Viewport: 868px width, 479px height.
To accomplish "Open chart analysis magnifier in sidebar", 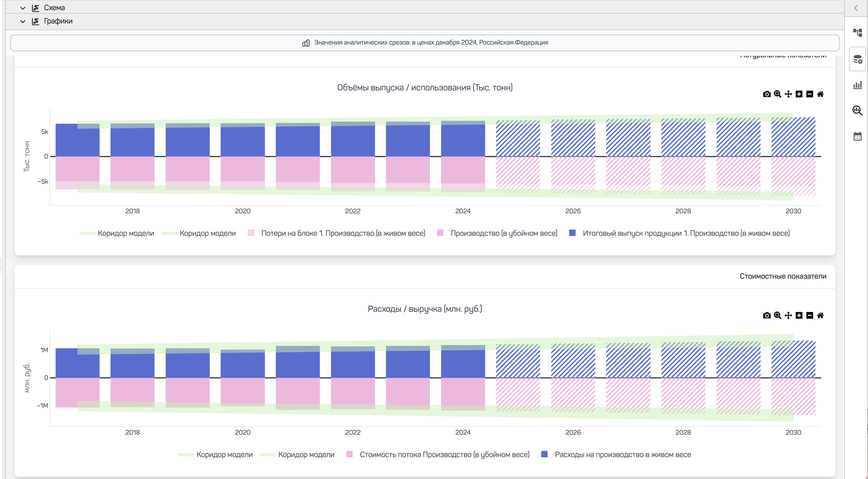I will point(857,110).
